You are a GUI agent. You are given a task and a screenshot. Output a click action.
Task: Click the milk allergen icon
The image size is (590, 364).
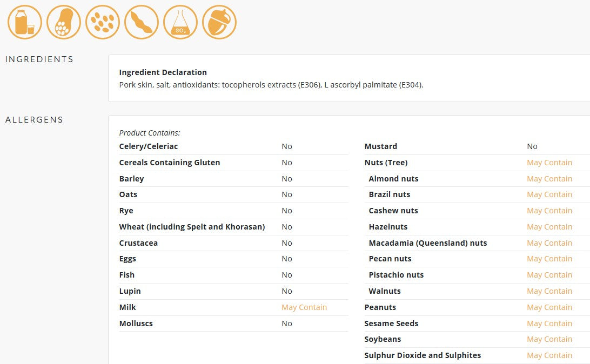[25, 22]
